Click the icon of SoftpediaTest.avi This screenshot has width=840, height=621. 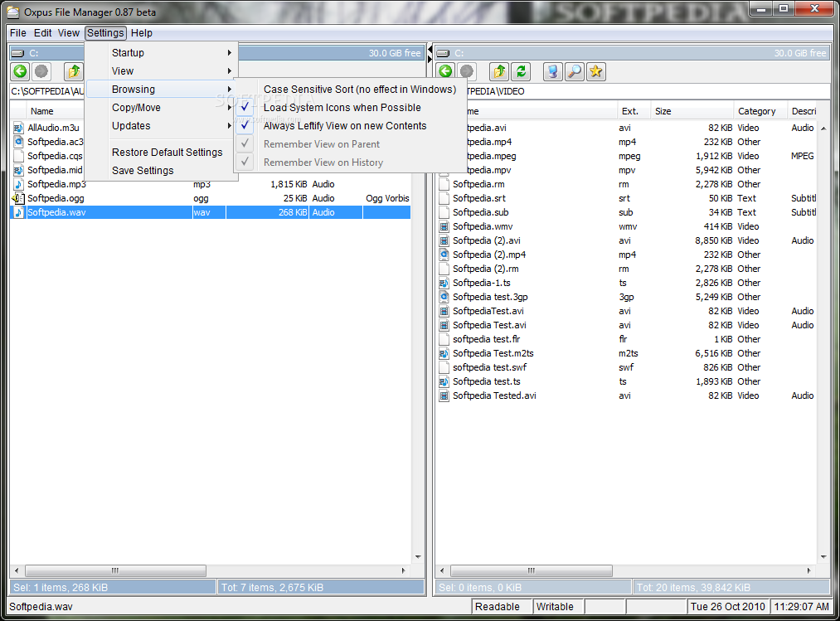coord(444,311)
